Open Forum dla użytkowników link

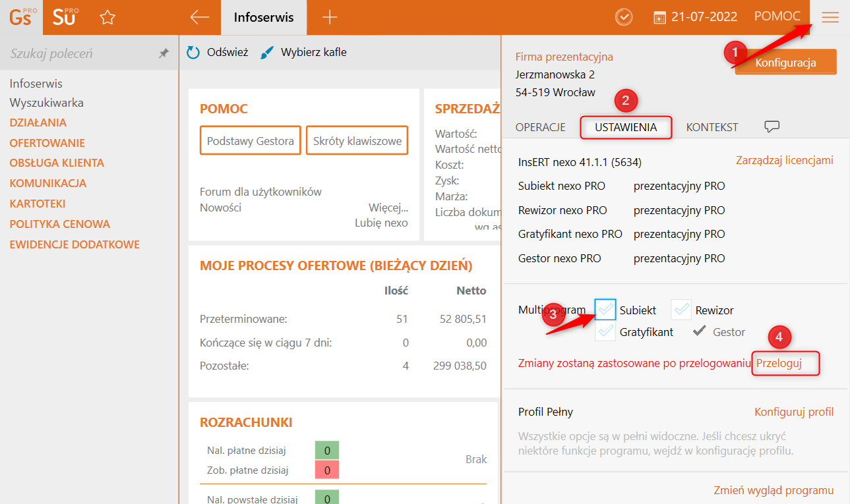point(260,192)
